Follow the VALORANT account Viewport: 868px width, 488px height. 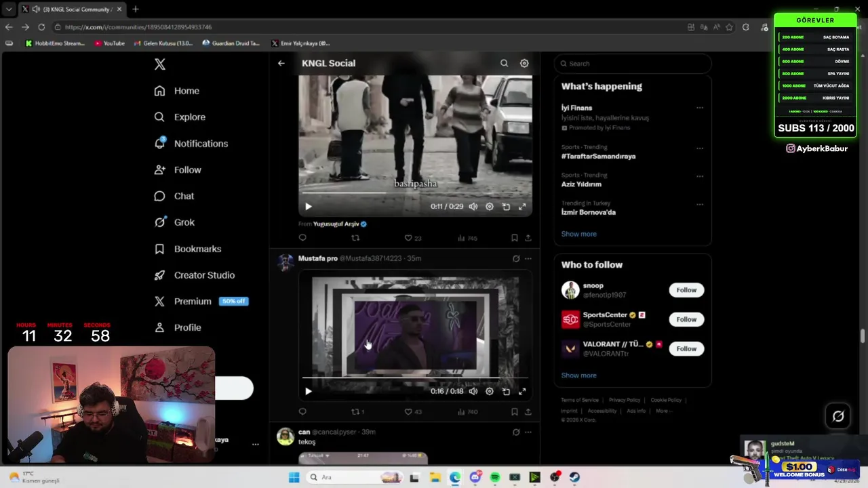coord(686,348)
